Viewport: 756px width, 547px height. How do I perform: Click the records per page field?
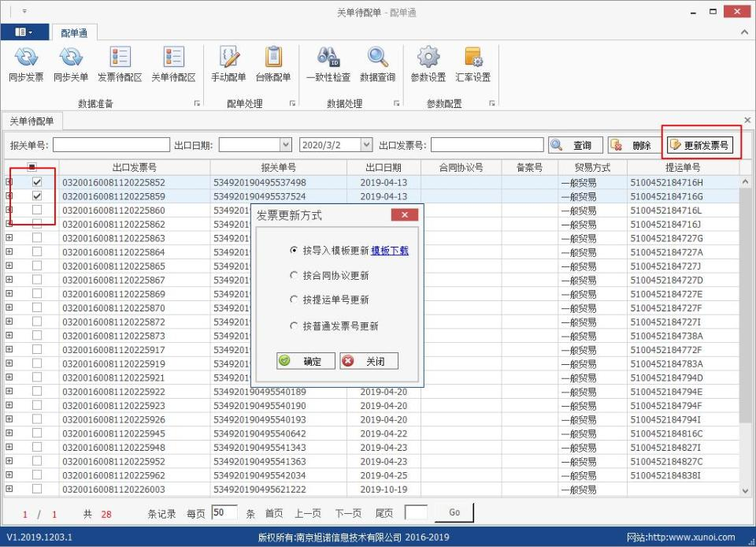(x=224, y=512)
